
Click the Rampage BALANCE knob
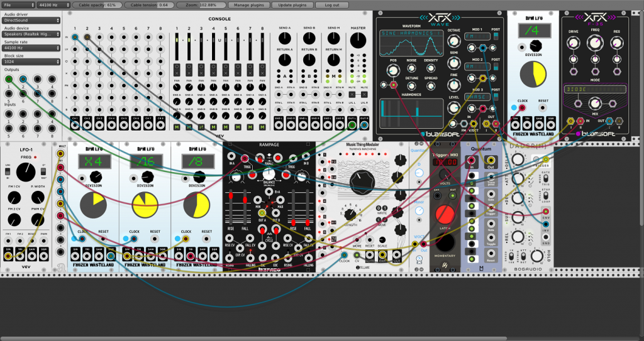[269, 174]
